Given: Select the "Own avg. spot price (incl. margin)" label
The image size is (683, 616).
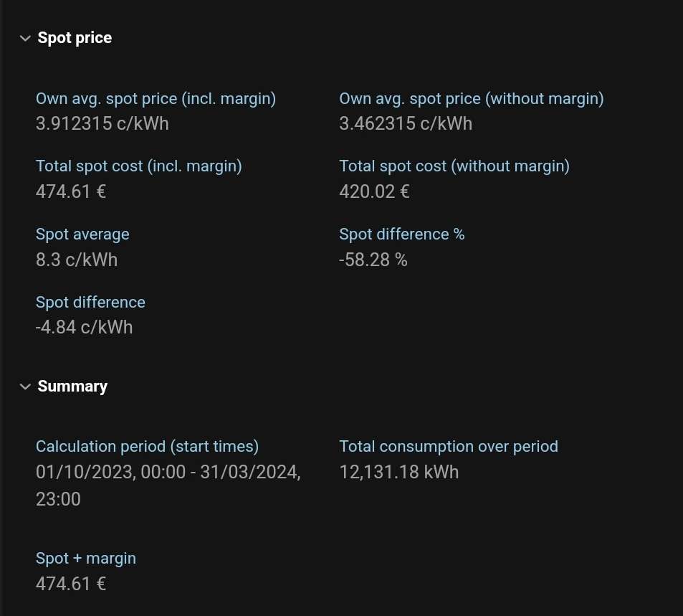Looking at the screenshot, I should pos(156,99).
